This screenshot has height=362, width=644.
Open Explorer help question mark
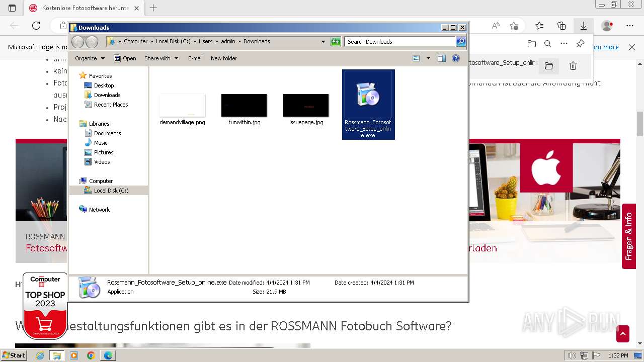[456, 58]
